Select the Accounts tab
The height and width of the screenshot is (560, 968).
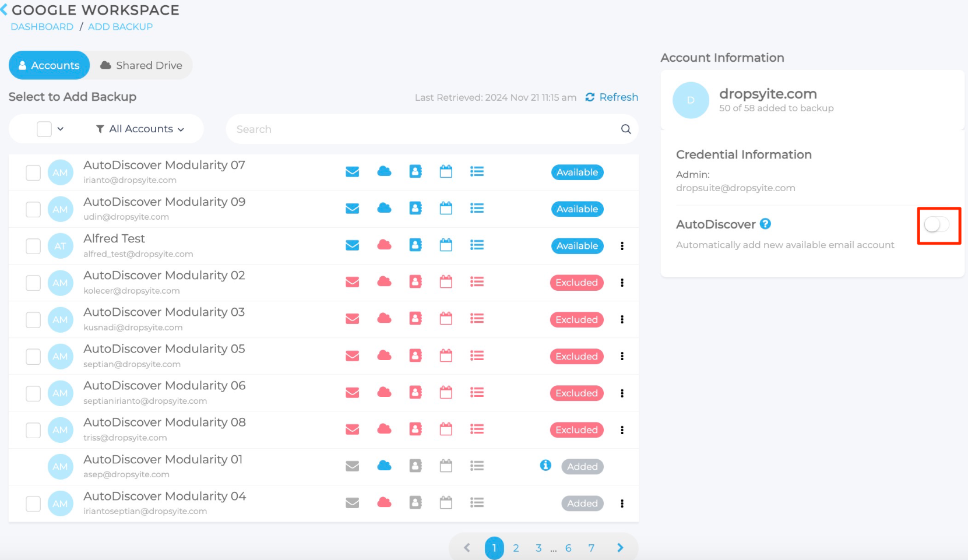pos(49,65)
